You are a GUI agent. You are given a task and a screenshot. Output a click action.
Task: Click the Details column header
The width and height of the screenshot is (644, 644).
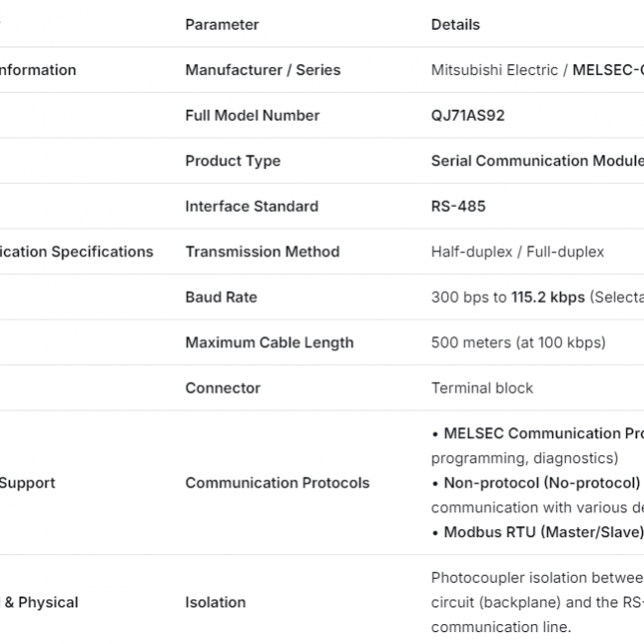tap(455, 25)
